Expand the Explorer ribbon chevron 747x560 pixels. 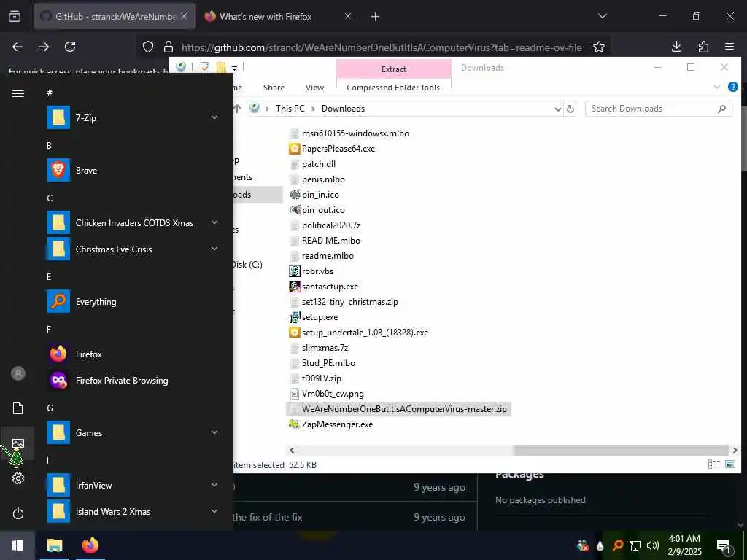pyautogui.click(x=717, y=87)
